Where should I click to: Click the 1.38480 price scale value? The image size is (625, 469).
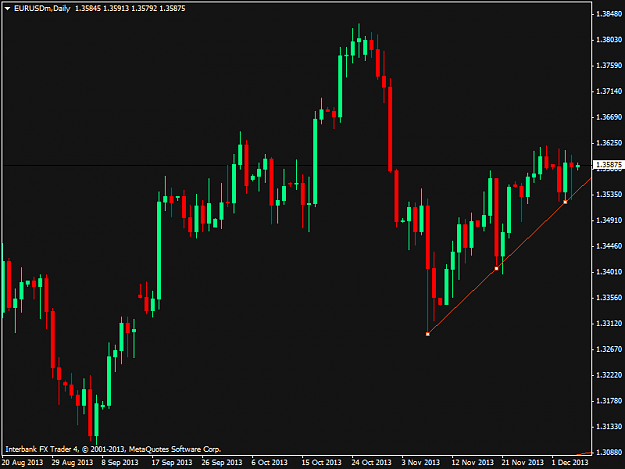[609, 14]
